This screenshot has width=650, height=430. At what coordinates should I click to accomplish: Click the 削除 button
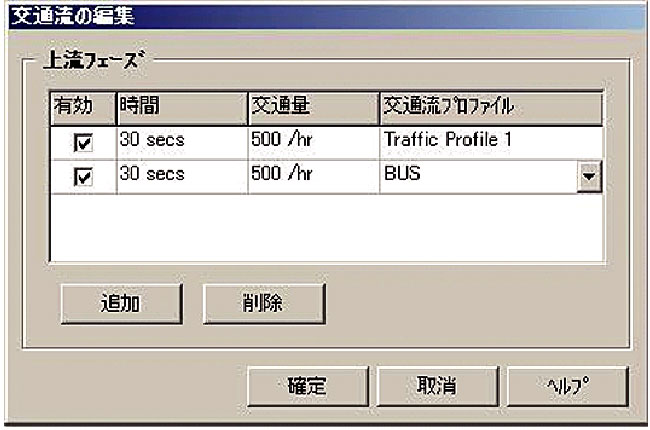point(264,304)
